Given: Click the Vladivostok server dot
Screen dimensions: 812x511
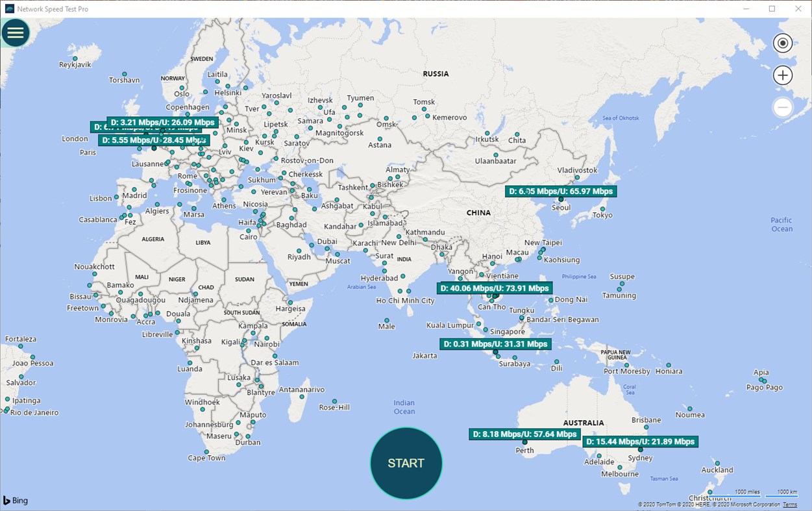Looking at the screenshot, I should 576,177.
